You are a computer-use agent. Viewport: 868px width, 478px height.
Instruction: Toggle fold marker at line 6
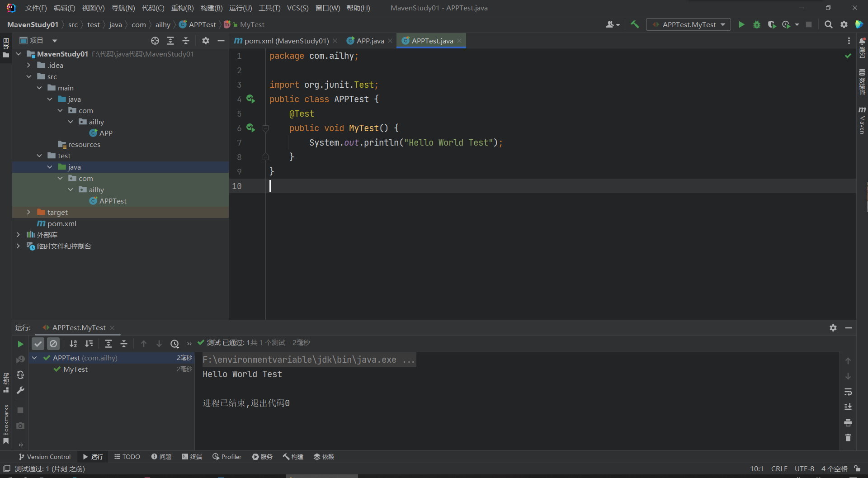[x=266, y=128]
